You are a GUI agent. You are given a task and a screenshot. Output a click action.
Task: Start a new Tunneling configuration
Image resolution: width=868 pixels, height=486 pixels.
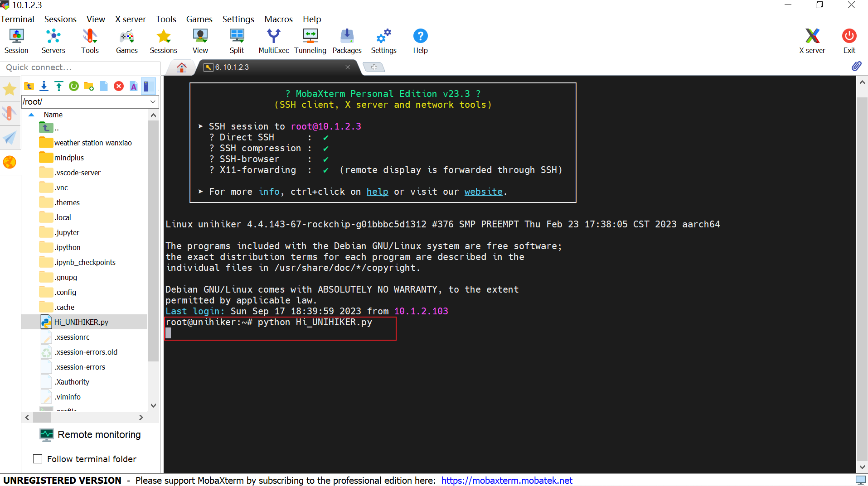pos(310,41)
